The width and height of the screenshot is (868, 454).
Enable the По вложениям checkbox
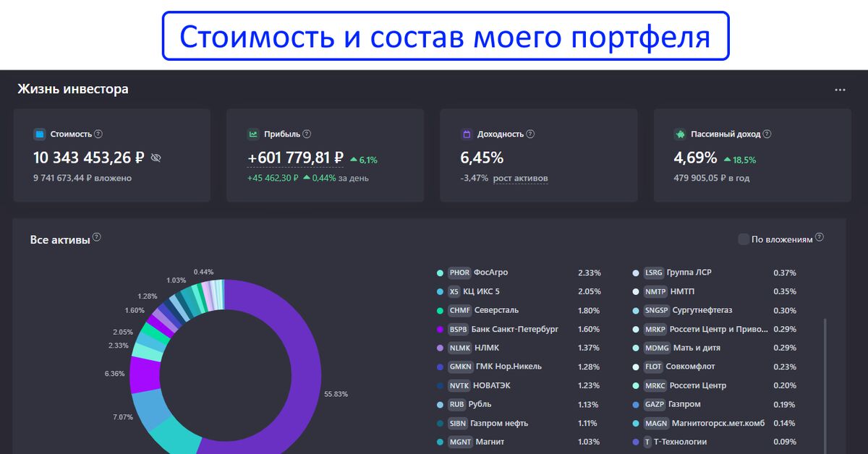tap(744, 239)
